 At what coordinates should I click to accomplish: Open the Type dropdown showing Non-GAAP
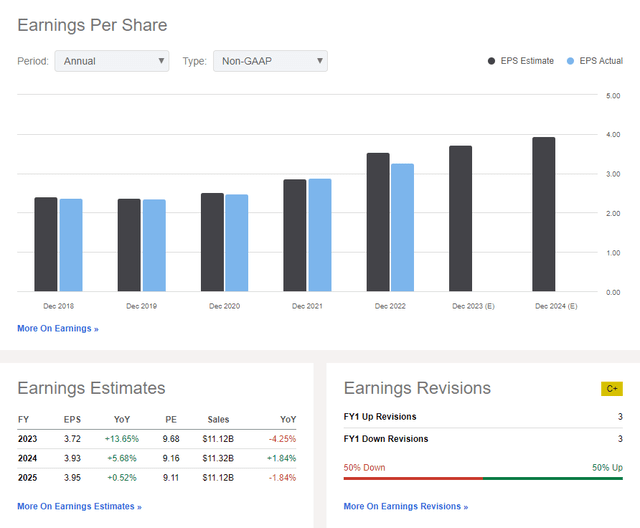270,61
